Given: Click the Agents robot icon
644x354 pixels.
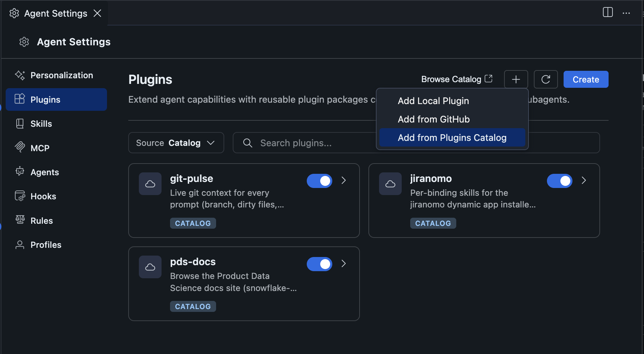Looking at the screenshot, I should pyautogui.click(x=20, y=172).
